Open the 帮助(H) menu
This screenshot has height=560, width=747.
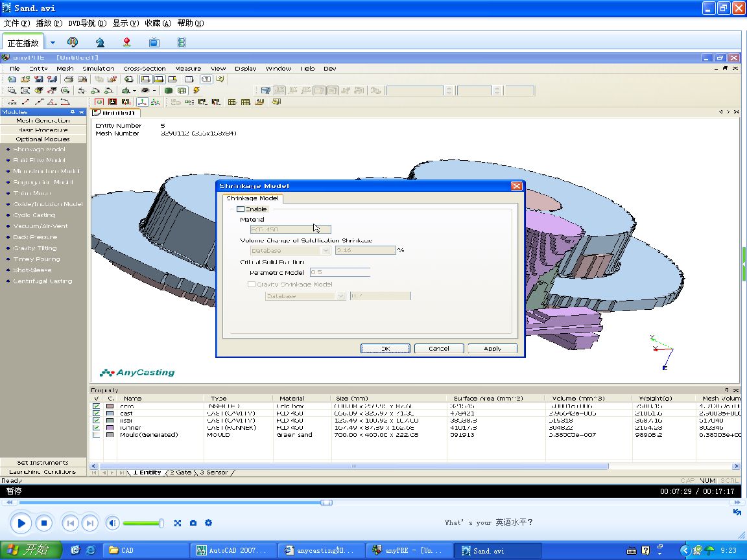click(191, 23)
